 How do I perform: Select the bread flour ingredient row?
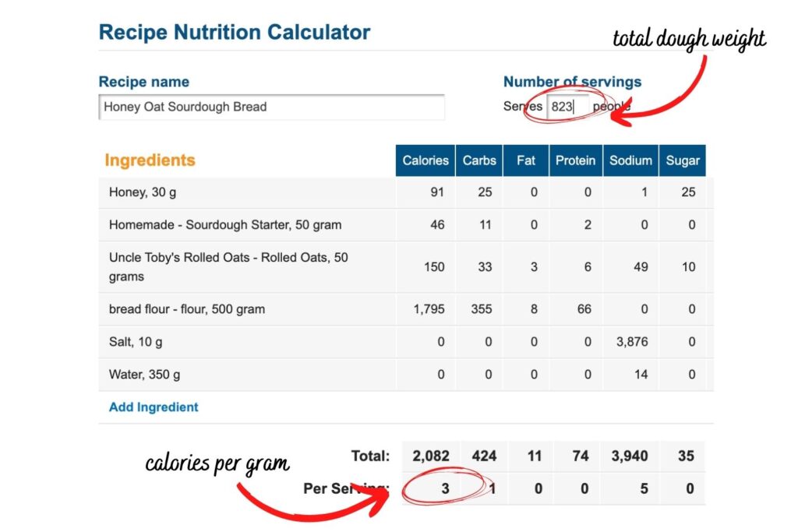pos(187,309)
